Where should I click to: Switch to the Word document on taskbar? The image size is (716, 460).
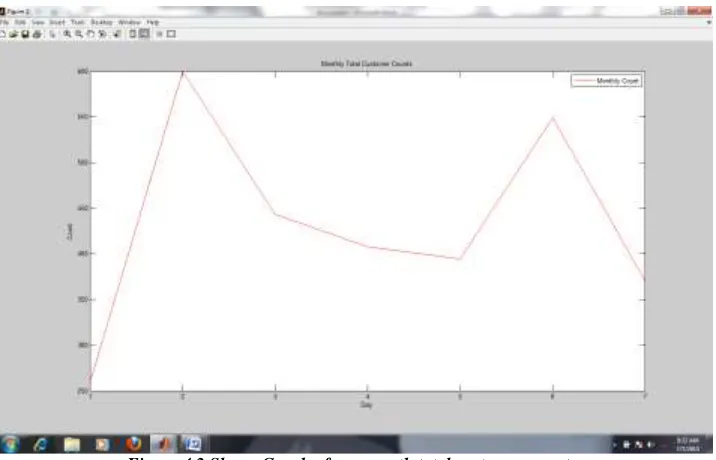pyautogui.click(x=193, y=444)
